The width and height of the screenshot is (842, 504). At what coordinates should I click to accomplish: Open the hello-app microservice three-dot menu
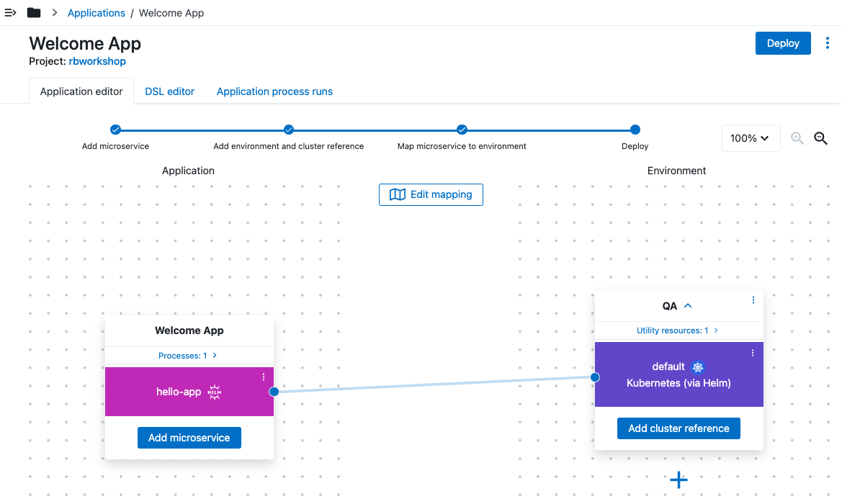[x=264, y=377]
